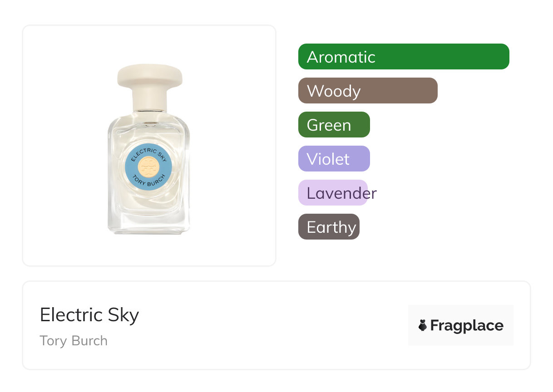Open the Tory Burch brand link
Image resolution: width=553 pixels, height=392 pixels.
tap(74, 341)
